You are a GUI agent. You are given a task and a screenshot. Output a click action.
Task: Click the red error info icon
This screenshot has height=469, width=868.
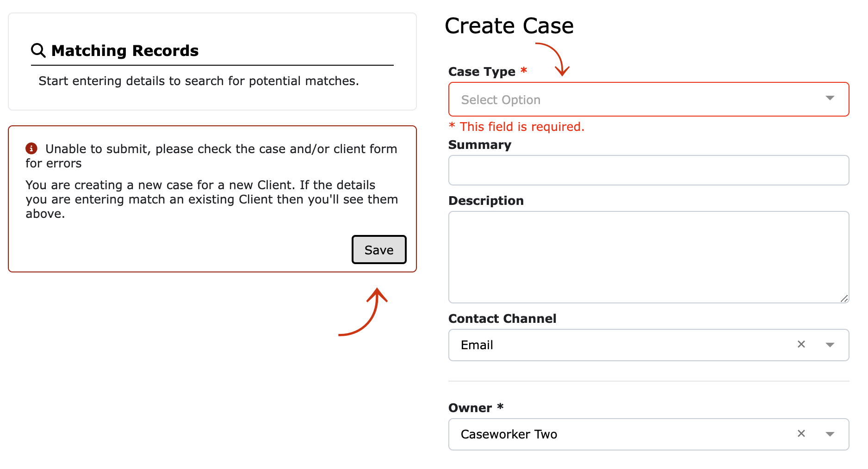pyautogui.click(x=31, y=148)
